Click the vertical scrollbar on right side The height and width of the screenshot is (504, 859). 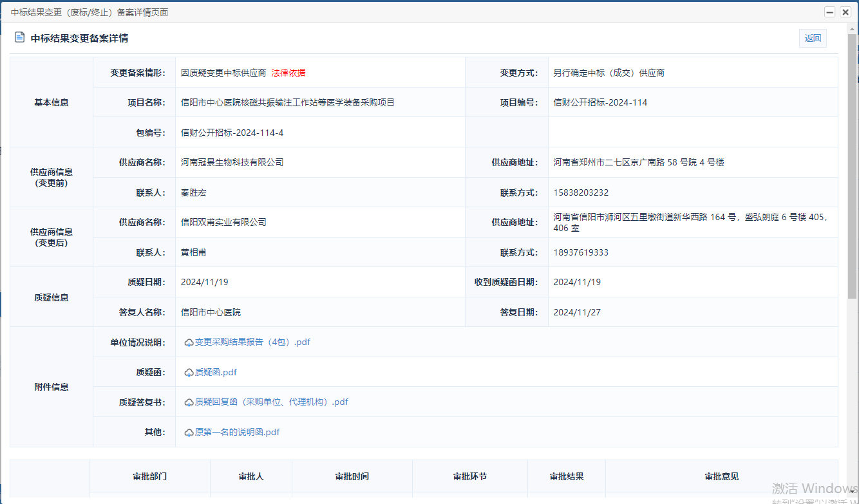pyautogui.click(x=853, y=167)
